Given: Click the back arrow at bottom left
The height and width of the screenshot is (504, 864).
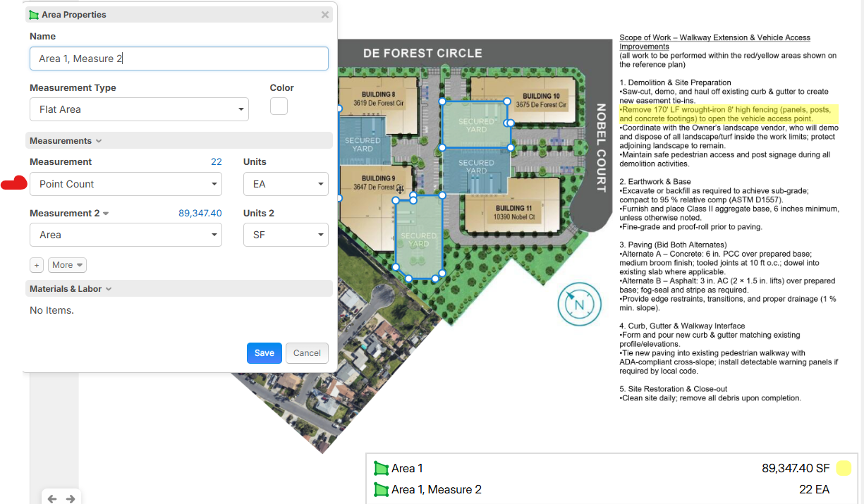Looking at the screenshot, I should click(x=52, y=498).
